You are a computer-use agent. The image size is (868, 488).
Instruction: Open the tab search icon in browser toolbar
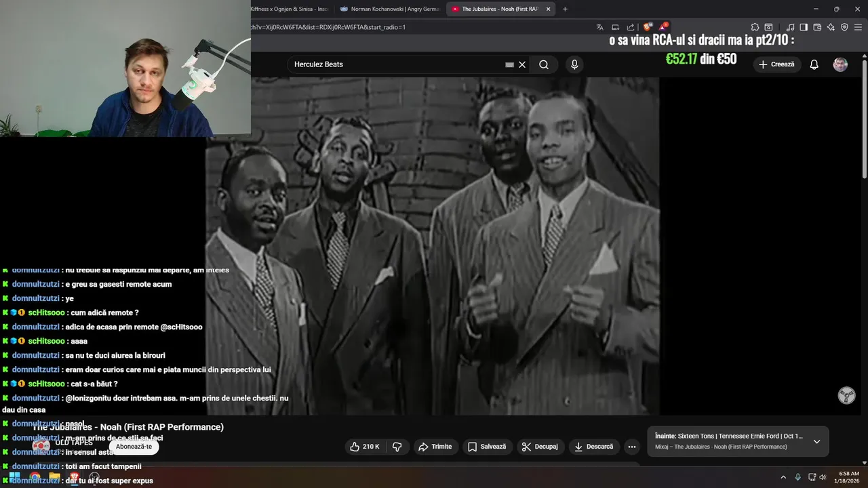[769, 27]
